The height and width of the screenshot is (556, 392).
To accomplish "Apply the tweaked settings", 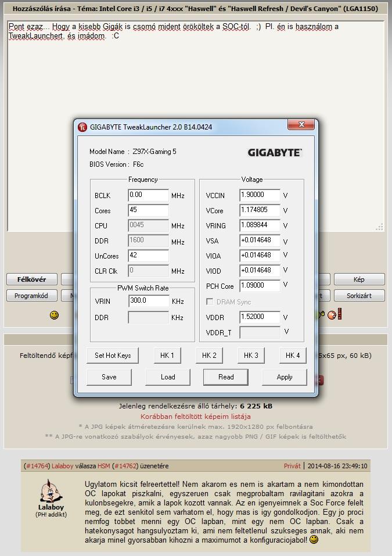I will [x=284, y=377].
